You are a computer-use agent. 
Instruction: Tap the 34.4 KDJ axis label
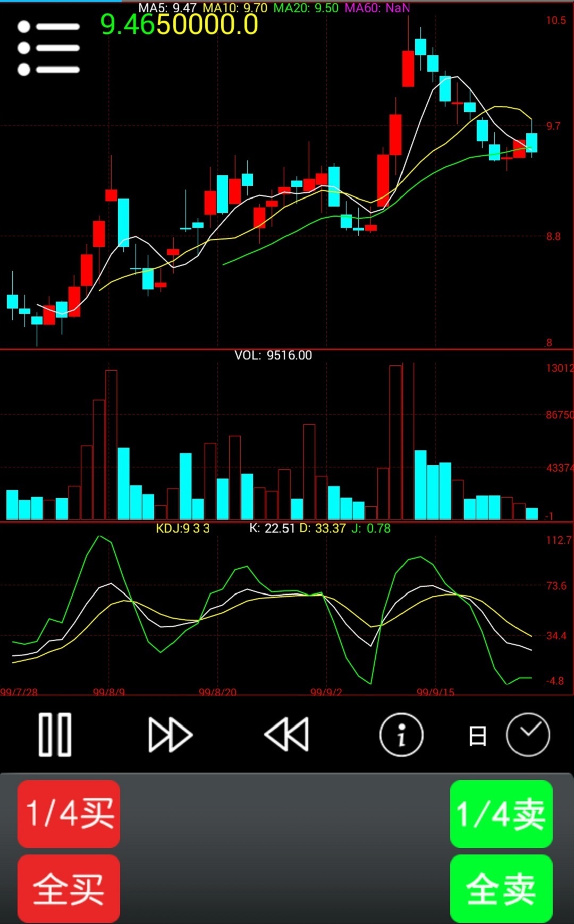point(556,636)
